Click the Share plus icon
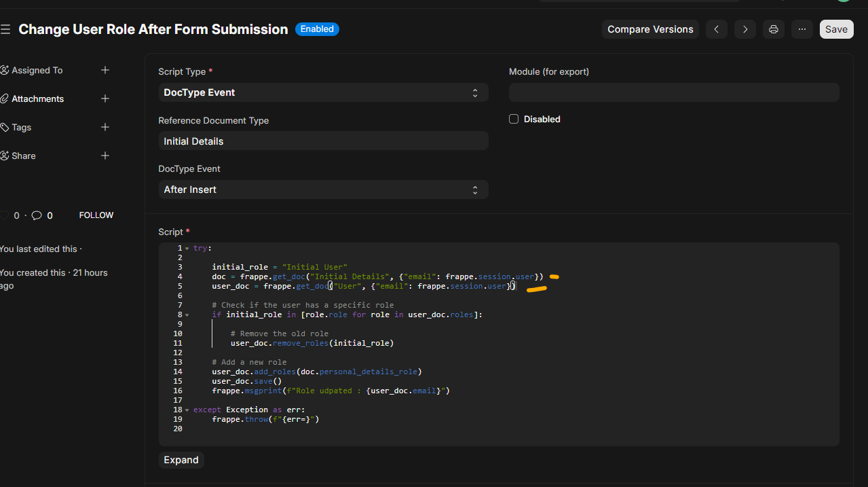Viewport: 868px width, 487px height. [105, 156]
